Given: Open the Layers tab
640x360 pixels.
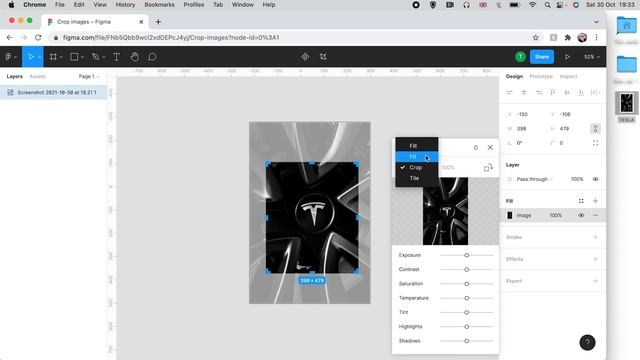Looking at the screenshot, I should [x=15, y=76].
